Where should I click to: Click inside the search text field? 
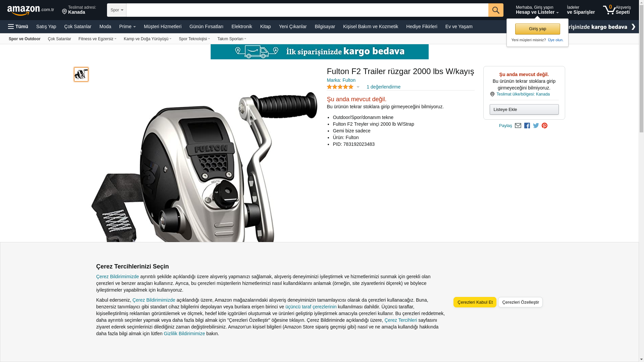(307, 10)
